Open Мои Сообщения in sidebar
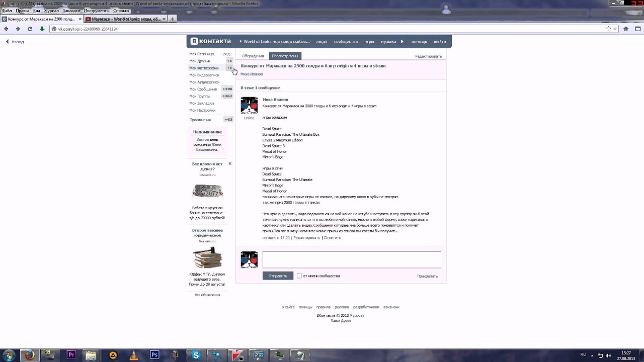Image resolution: width=644 pixels, height=362 pixels. 203,89
